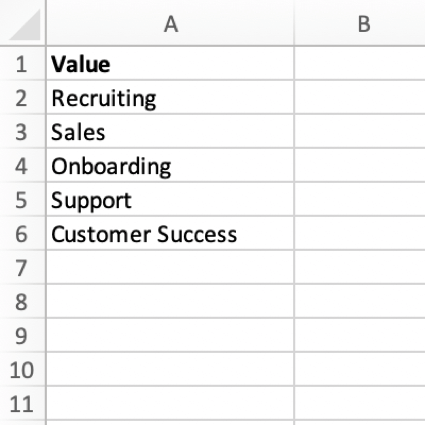Click empty cell A8
Image resolution: width=425 pixels, height=425 pixels.
(170, 301)
